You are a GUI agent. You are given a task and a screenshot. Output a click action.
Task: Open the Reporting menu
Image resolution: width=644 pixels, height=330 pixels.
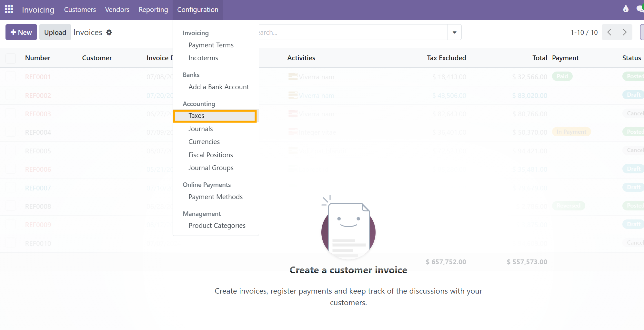pyautogui.click(x=153, y=10)
